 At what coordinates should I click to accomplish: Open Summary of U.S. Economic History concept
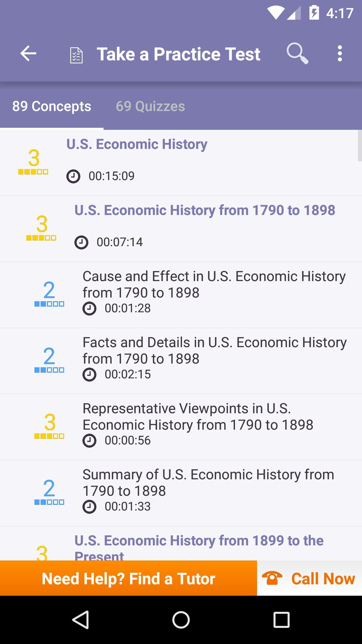[x=181, y=493]
